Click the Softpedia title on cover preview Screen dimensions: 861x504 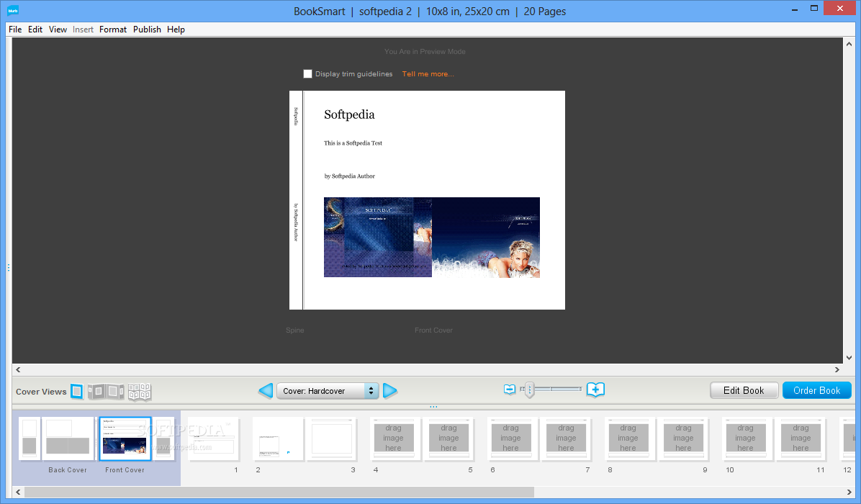(349, 114)
